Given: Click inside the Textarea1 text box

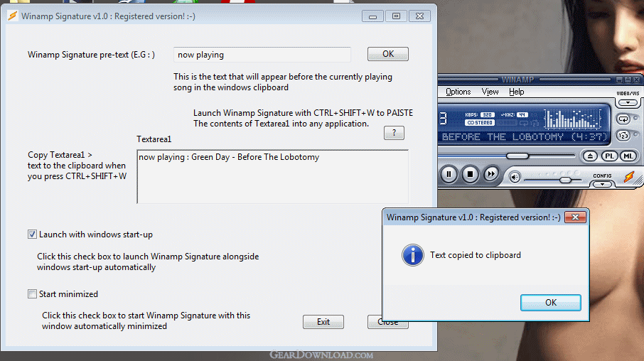Looking at the screenshot, I should click(272, 177).
